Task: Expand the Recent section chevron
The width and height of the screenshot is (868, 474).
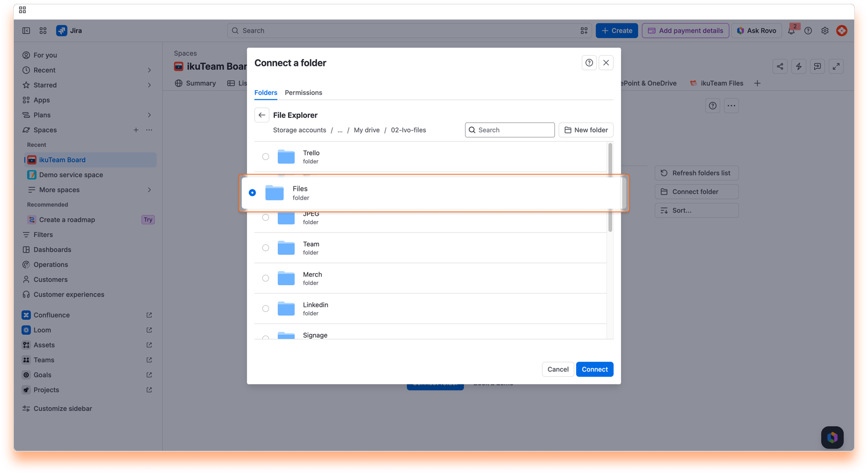Action: coord(150,70)
